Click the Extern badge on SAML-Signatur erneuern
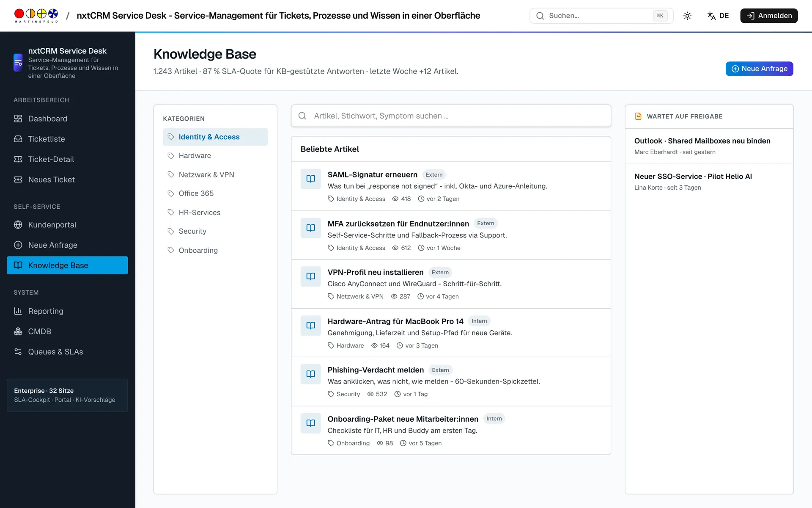Image resolution: width=812 pixels, height=508 pixels. pyautogui.click(x=434, y=175)
